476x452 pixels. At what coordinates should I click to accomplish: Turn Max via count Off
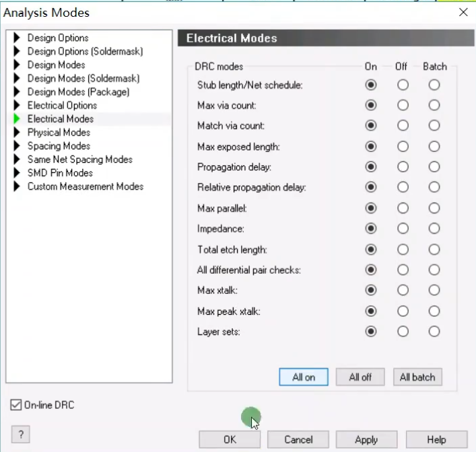403,105
